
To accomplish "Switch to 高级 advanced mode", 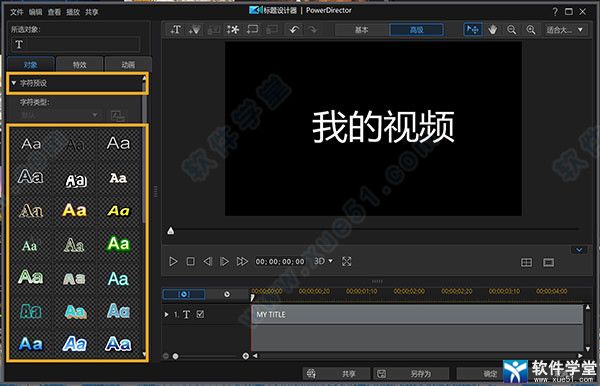I will pyautogui.click(x=416, y=29).
